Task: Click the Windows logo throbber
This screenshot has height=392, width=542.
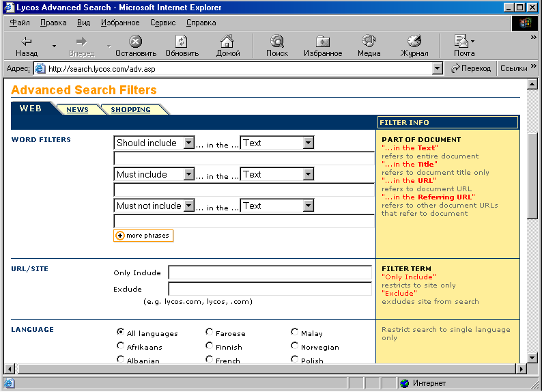Action: [525, 23]
